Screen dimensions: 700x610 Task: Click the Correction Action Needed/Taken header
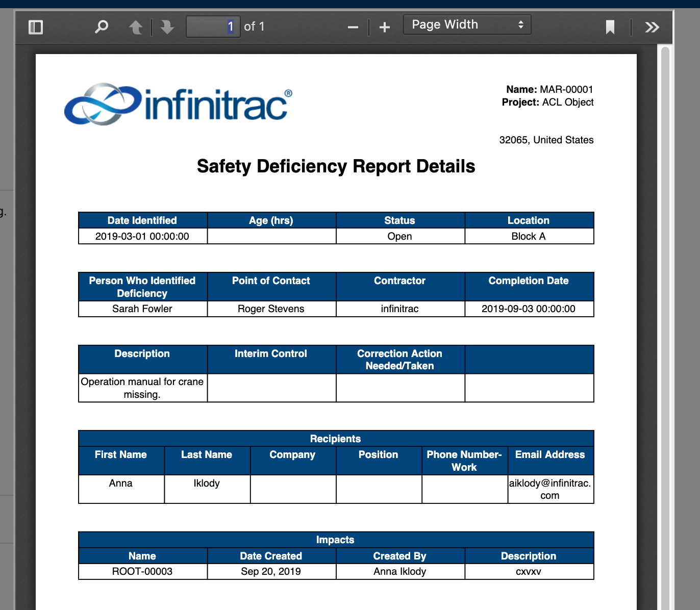tap(400, 360)
